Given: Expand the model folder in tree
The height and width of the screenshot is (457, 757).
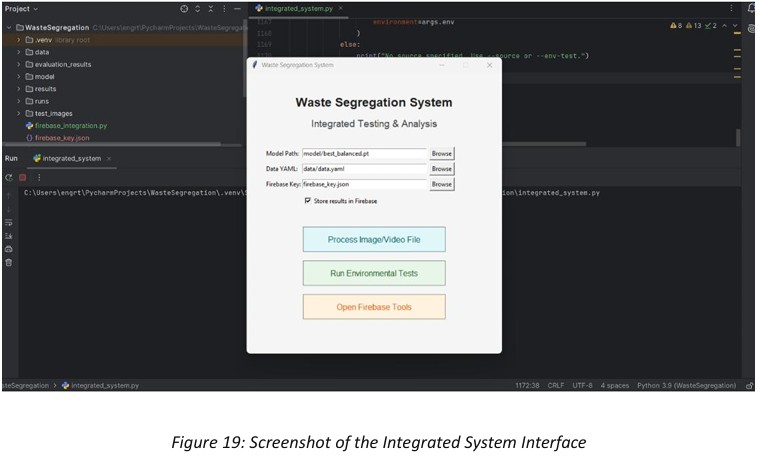Looking at the screenshot, I should click(18, 76).
